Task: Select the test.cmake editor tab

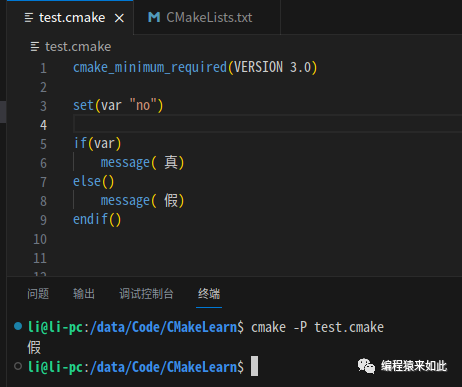Action: [x=70, y=17]
